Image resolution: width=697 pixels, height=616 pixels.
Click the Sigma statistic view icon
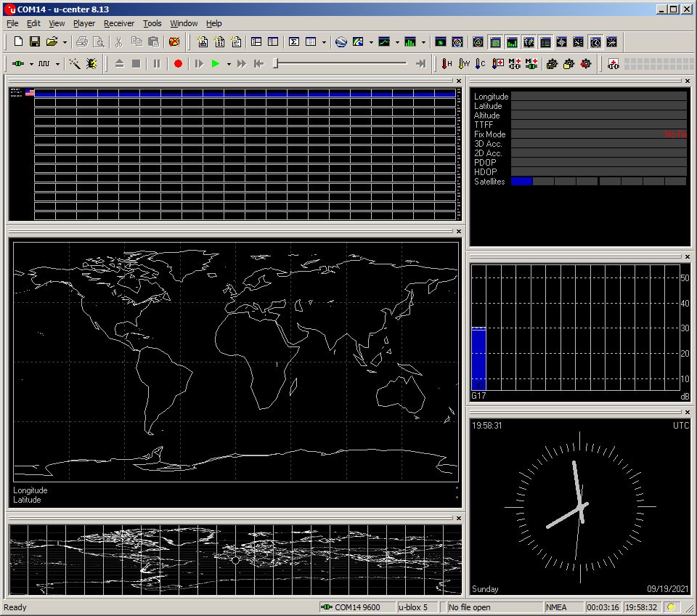[x=294, y=42]
